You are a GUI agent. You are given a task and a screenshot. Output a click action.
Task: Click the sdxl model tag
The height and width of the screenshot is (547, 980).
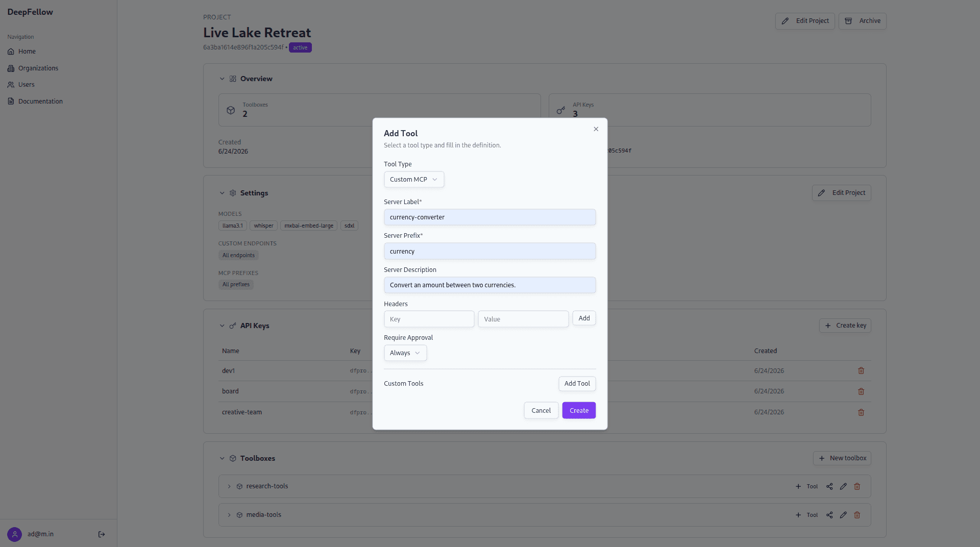click(349, 226)
